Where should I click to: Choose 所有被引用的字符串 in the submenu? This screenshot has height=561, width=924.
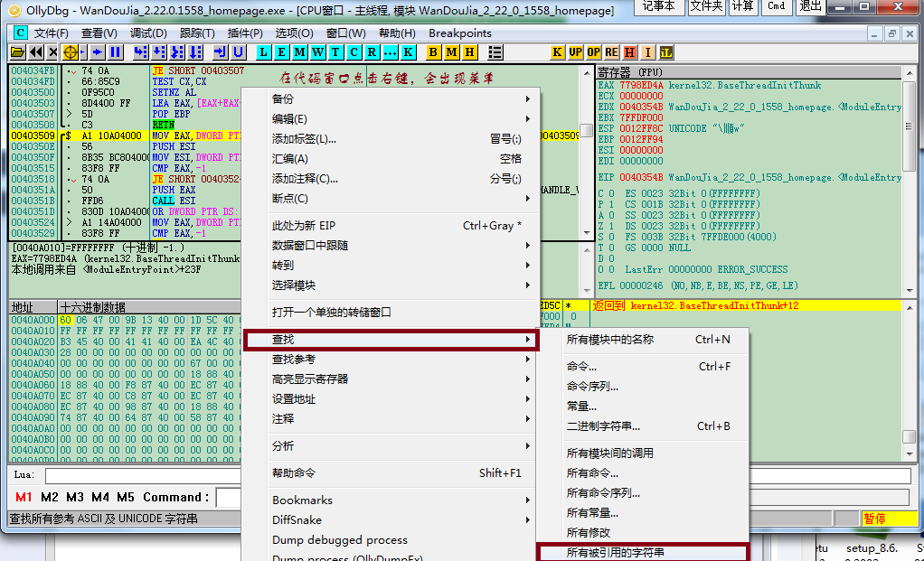coord(643,552)
